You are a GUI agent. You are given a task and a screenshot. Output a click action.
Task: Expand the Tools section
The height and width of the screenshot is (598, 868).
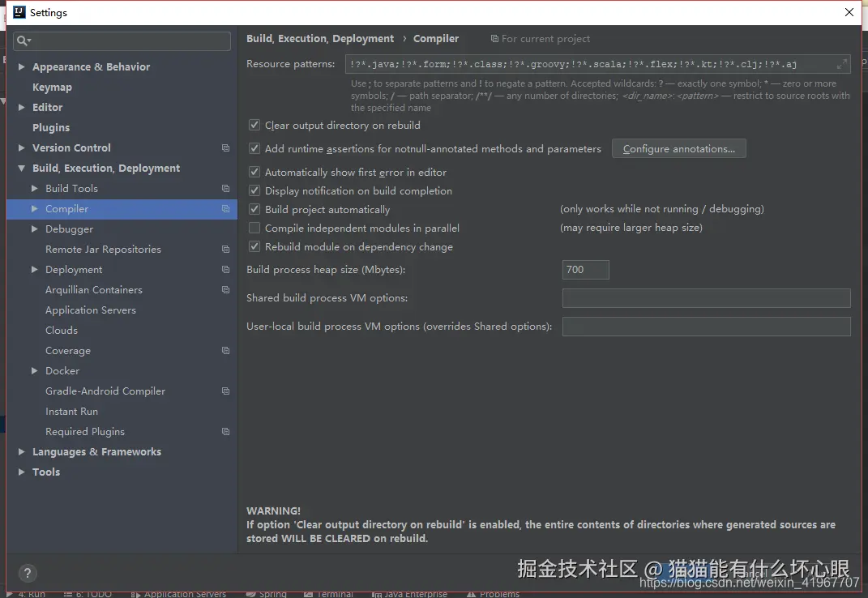[21, 472]
